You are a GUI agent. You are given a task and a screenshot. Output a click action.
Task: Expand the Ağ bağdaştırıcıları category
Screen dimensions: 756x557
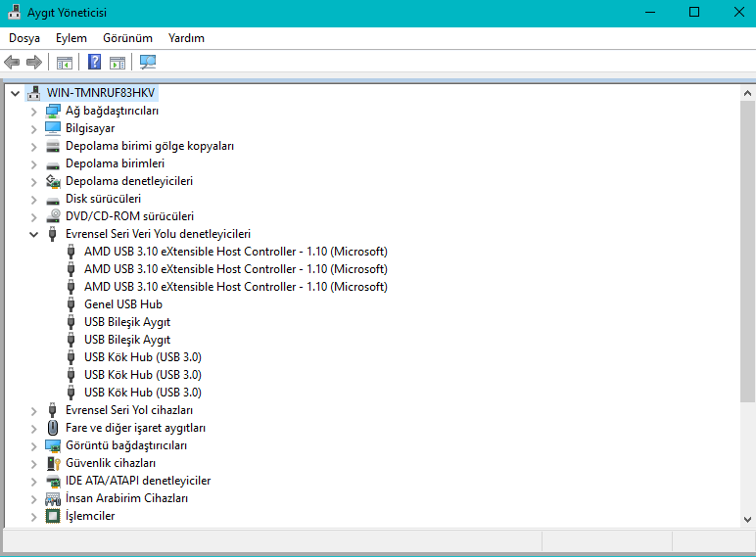(x=33, y=112)
